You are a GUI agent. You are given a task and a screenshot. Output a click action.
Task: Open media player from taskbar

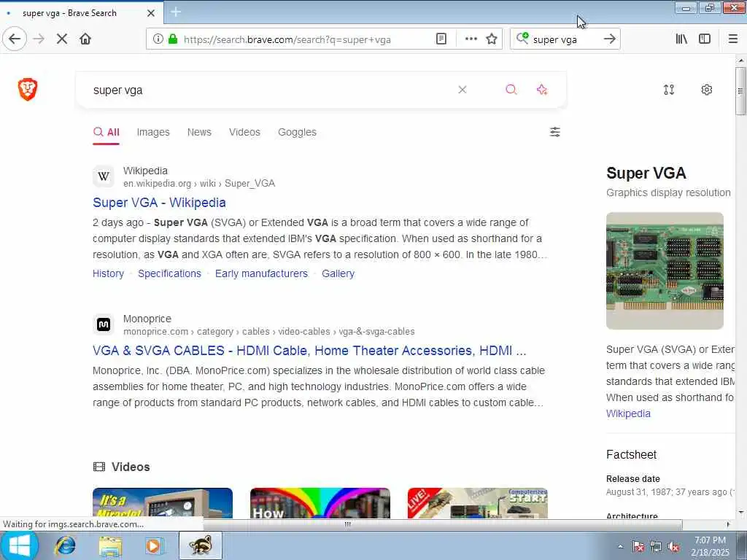154,545
